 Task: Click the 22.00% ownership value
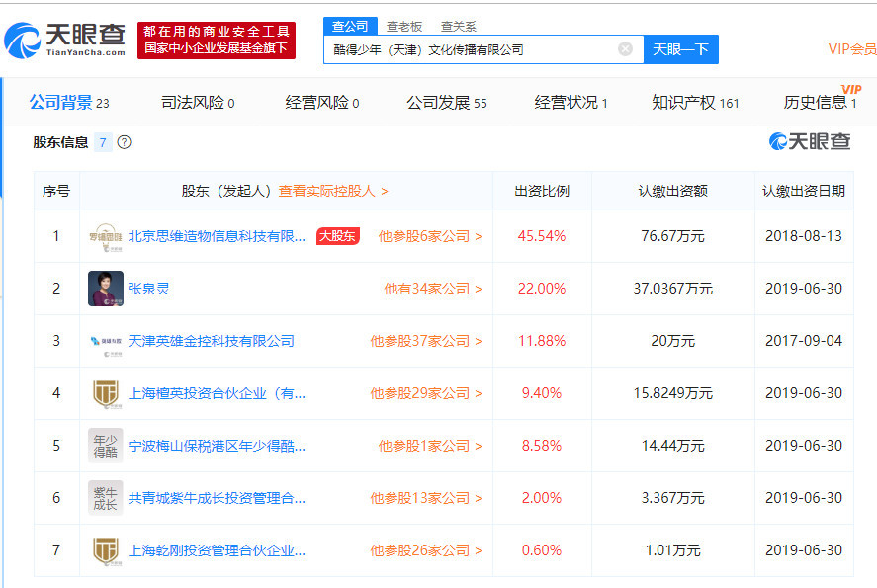[542, 289]
